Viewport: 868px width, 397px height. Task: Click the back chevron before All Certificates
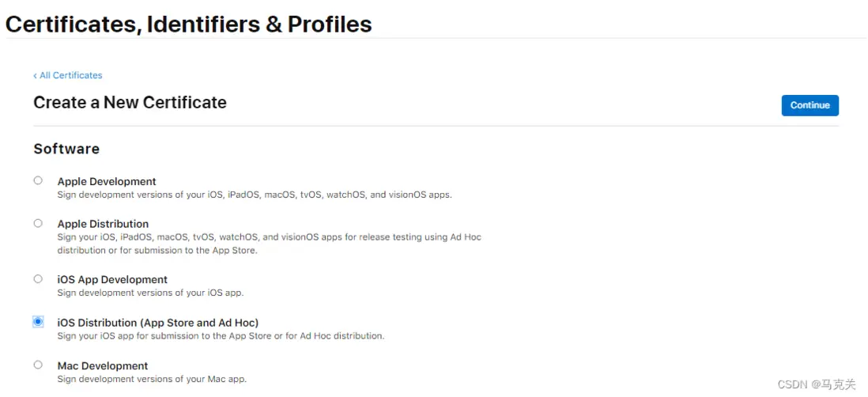[x=35, y=76]
